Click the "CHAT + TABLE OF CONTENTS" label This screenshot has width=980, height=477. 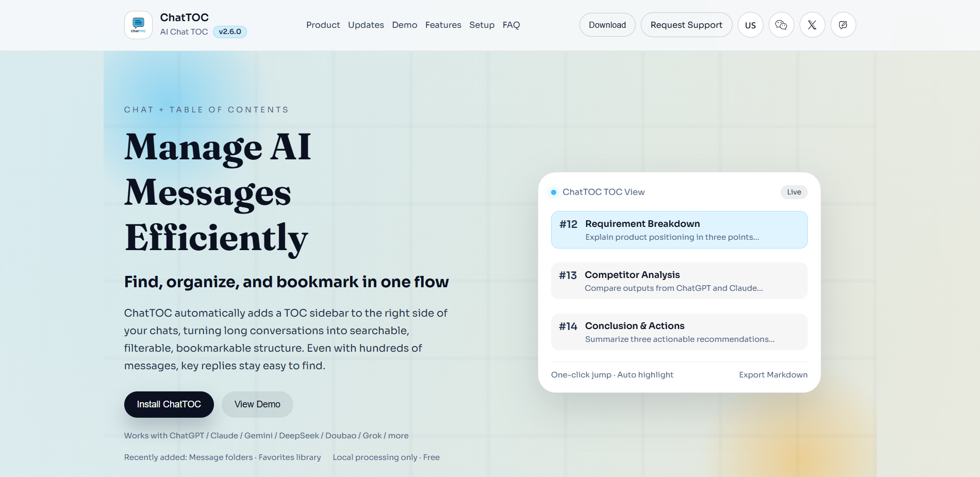(x=206, y=110)
